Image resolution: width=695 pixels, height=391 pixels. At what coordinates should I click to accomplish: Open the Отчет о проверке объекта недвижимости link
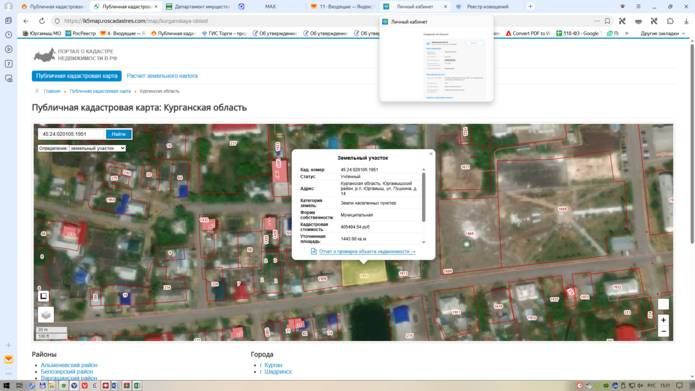pyautogui.click(x=367, y=251)
